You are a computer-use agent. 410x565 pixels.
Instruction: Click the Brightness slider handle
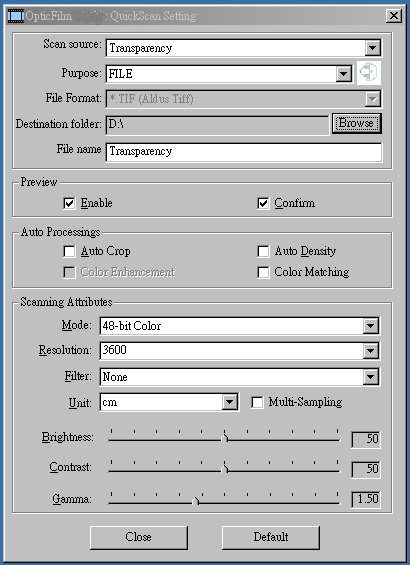click(225, 438)
